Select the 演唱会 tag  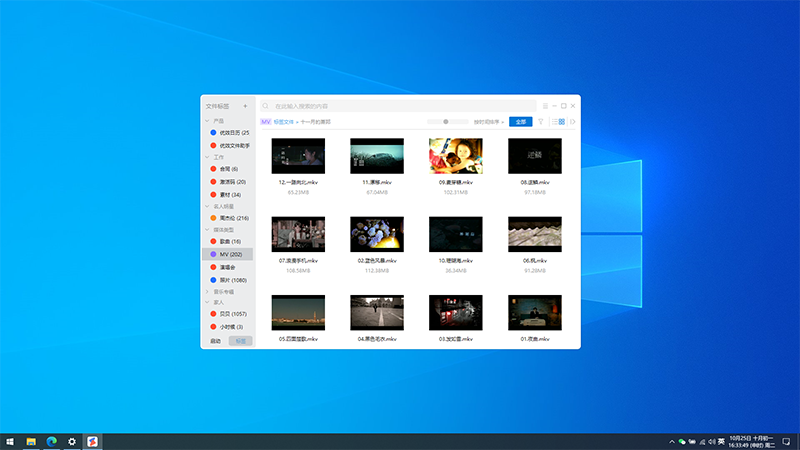tap(228, 267)
